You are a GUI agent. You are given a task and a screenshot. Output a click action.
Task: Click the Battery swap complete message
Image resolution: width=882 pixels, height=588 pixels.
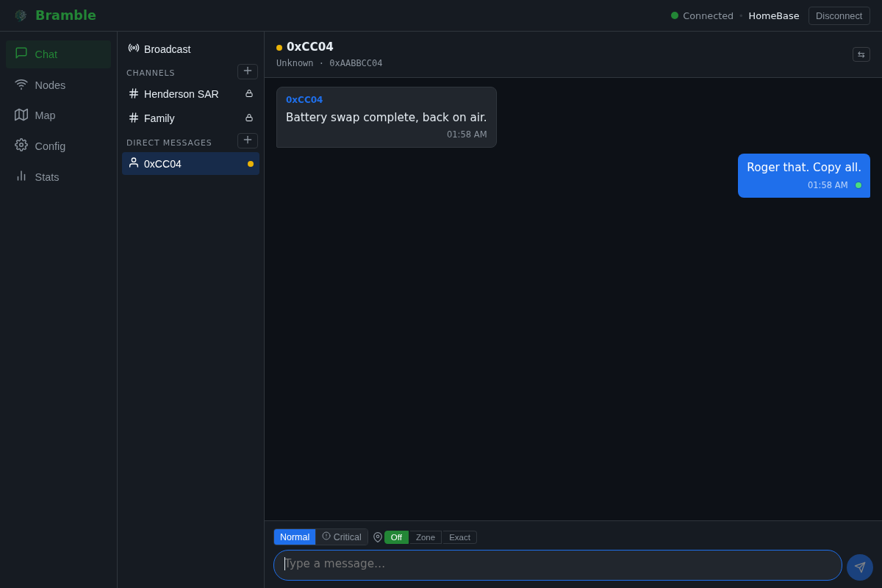click(x=386, y=118)
